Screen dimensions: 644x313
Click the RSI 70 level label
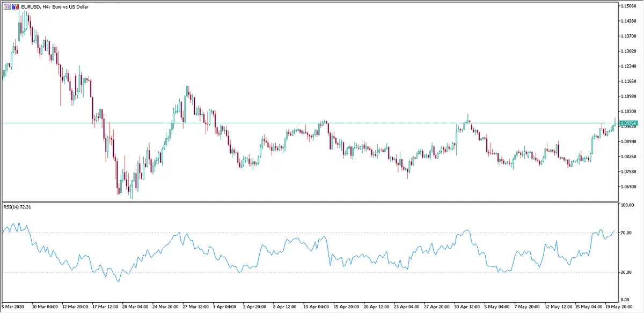pyautogui.click(x=625, y=233)
